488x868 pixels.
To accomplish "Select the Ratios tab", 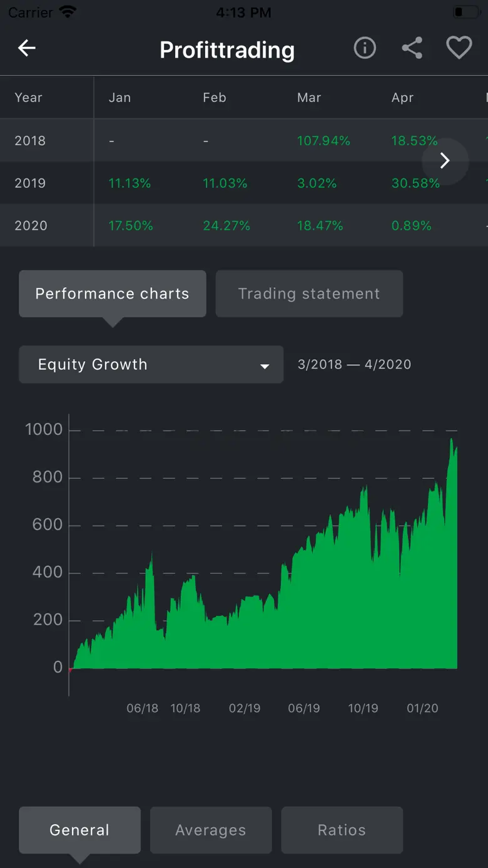I will [342, 830].
